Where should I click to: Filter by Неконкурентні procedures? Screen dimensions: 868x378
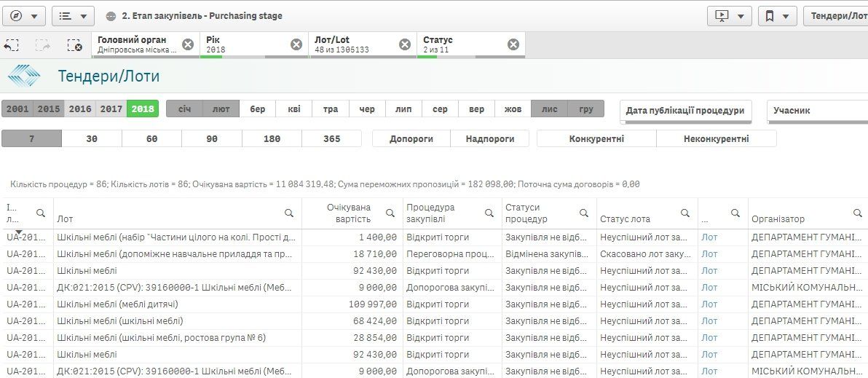pos(717,138)
